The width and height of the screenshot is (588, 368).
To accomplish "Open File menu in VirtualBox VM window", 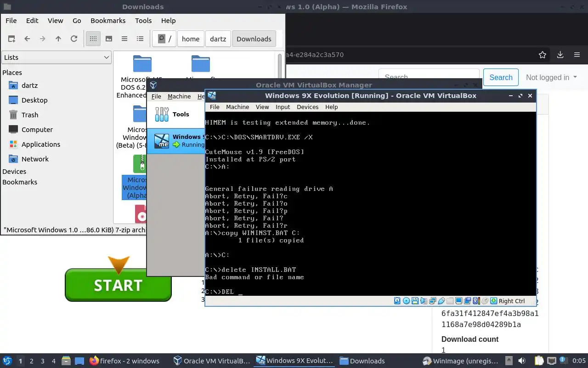I will coord(215,107).
